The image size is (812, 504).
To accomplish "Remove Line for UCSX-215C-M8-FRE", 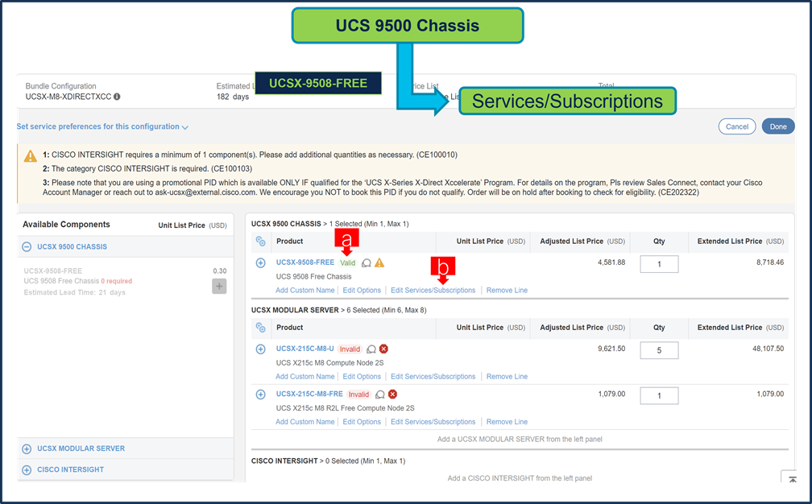I will [x=507, y=422].
